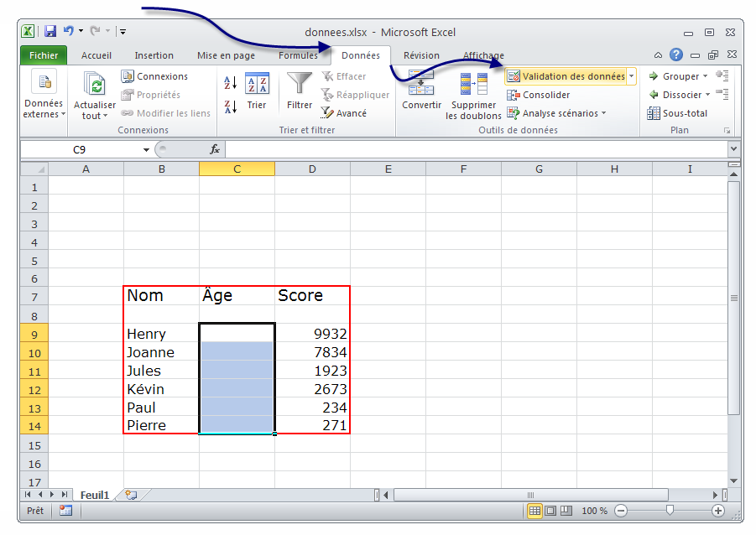This screenshot has height=535, width=756.
Task: Open Excel help question mark icon
Action: 676,55
